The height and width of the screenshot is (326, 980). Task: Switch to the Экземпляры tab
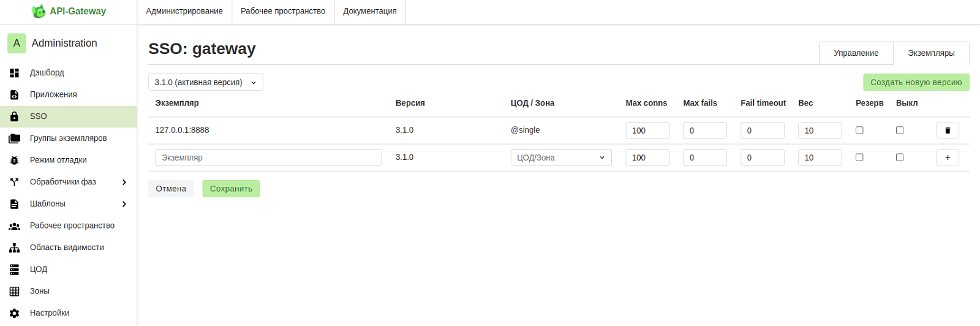point(931,53)
